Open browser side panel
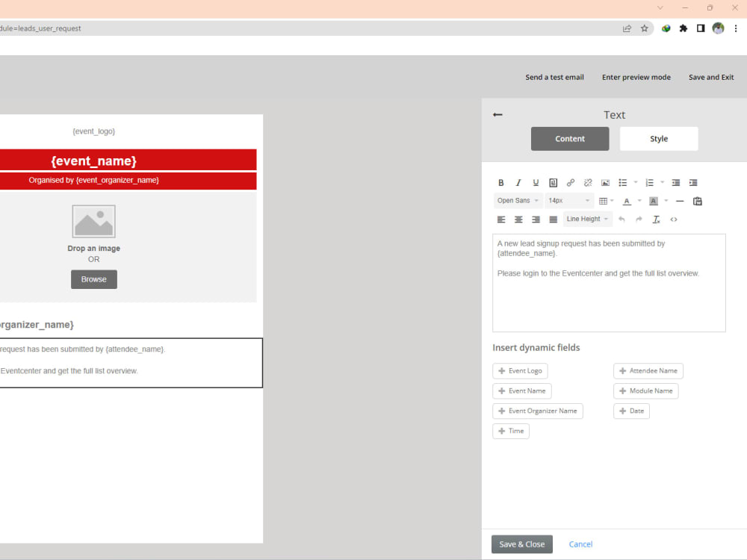 701,28
